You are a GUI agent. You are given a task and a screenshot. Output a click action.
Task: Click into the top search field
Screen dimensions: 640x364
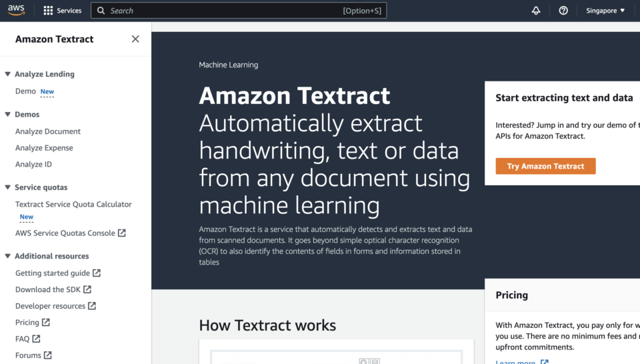[227, 11]
